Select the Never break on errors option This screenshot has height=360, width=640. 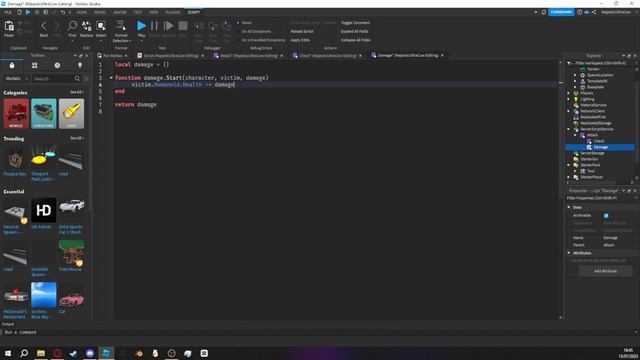246,23
